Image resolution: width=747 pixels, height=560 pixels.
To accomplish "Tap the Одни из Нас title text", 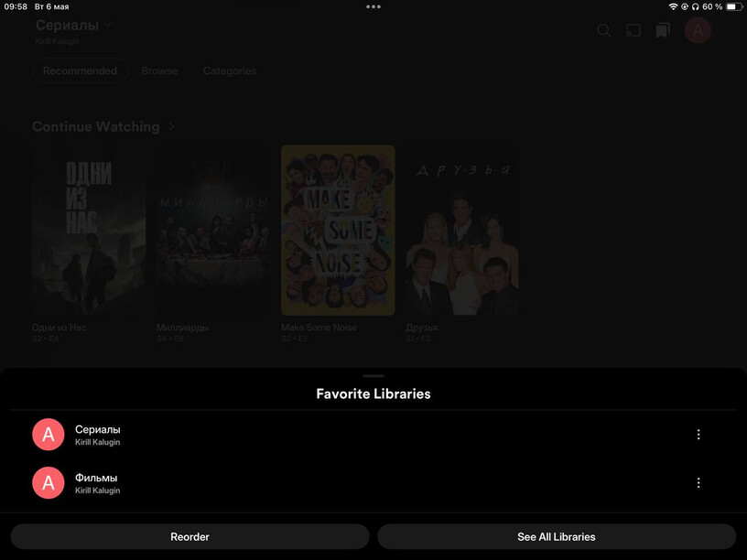I will 60,328.
